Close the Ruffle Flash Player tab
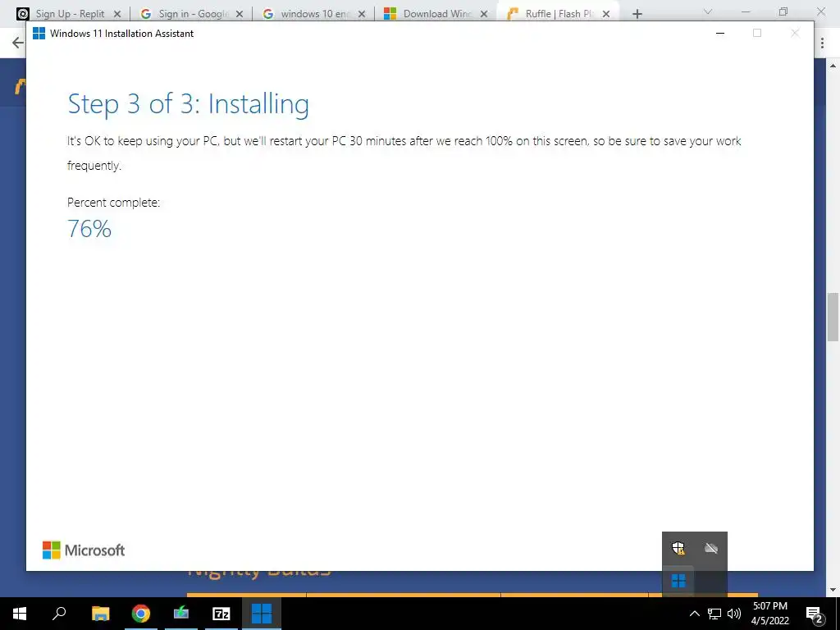Viewport: 840px width, 630px height. coord(606,14)
